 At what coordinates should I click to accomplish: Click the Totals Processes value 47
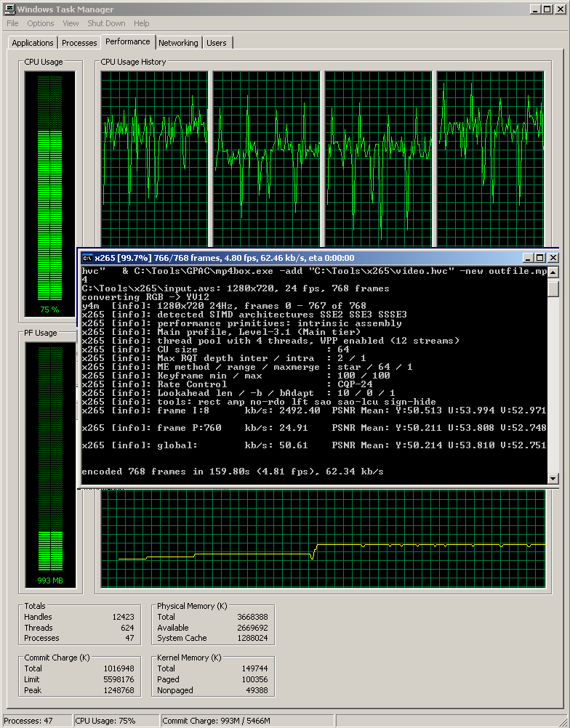click(x=129, y=639)
